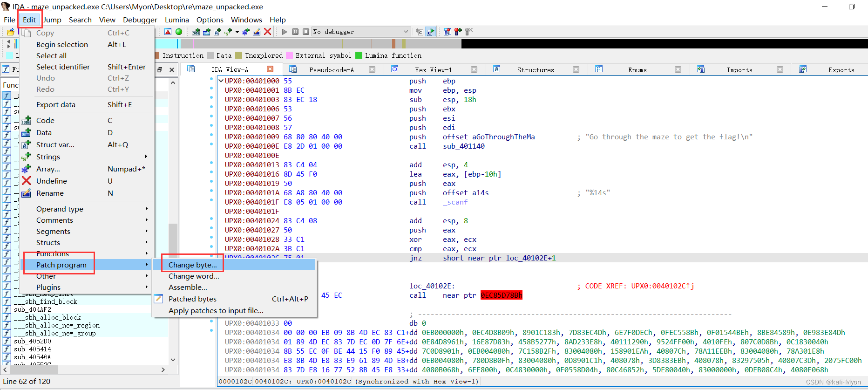The width and height of the screenshot is (868, 390).
Task: Close the Hex View-1 tab
Action: click(474, 69)
